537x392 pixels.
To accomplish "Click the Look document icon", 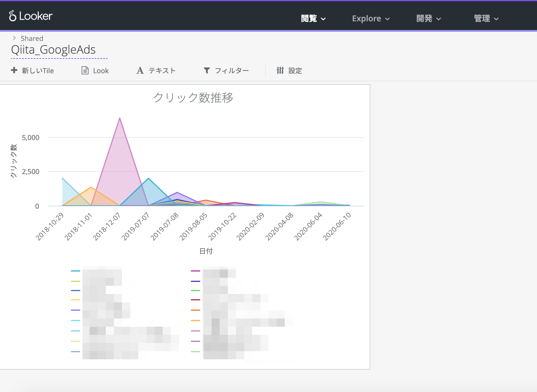I will click(85, 70).
